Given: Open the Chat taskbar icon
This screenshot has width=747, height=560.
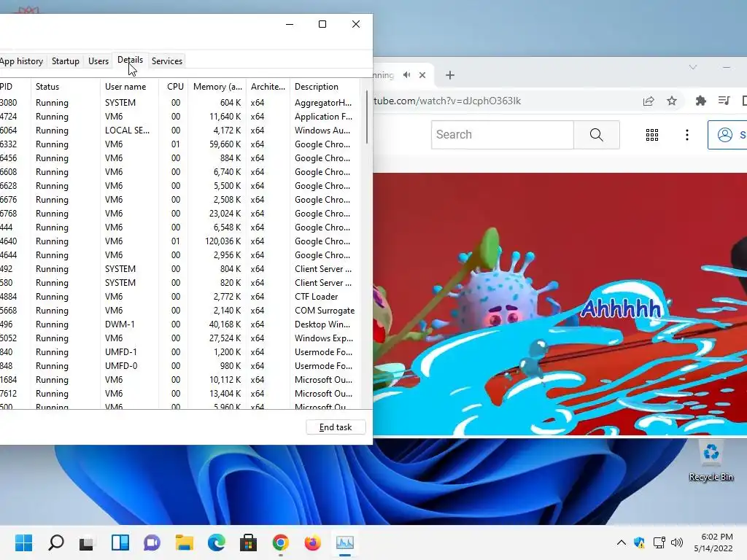Looking at the screenshot, I should click(x=152, y=542).
